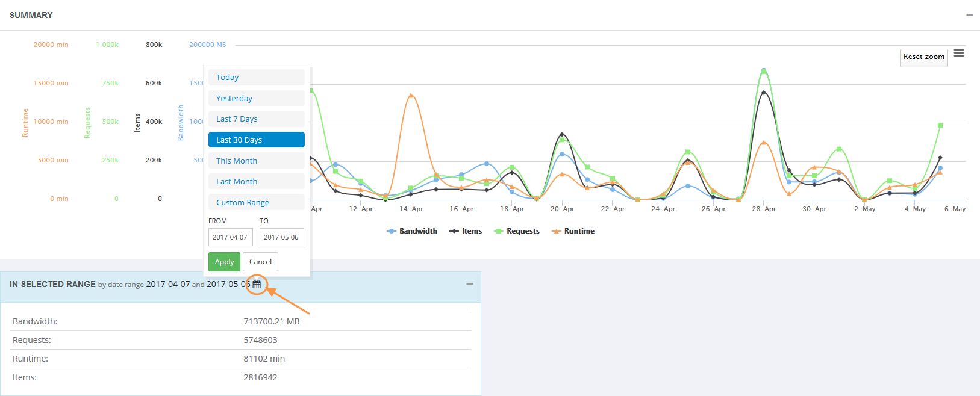Viewport: 980px width, 396px height.
Task: Toggle Requests series in chart legend
Action: pyautogui.click(x=517, y=231)
